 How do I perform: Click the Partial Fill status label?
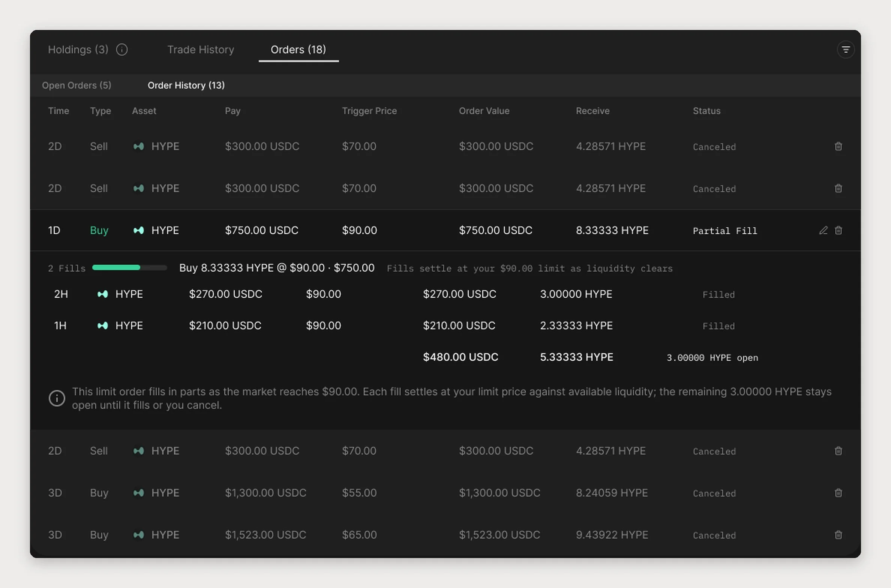click(x=725, y=231)
